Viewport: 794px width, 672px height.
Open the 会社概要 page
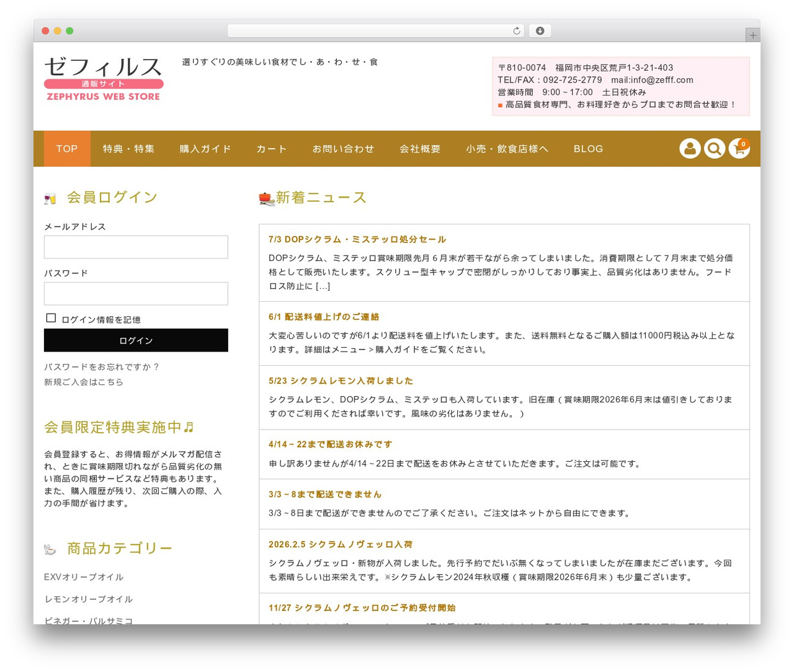[x=420, y=149]
